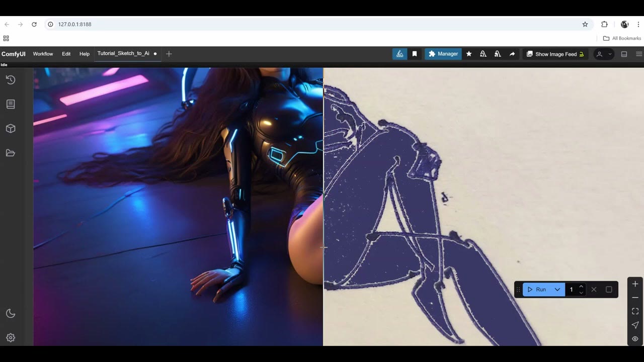Zoom out the canvas with minus
This screenshot has height=362, width=644.
pos(635,298)
